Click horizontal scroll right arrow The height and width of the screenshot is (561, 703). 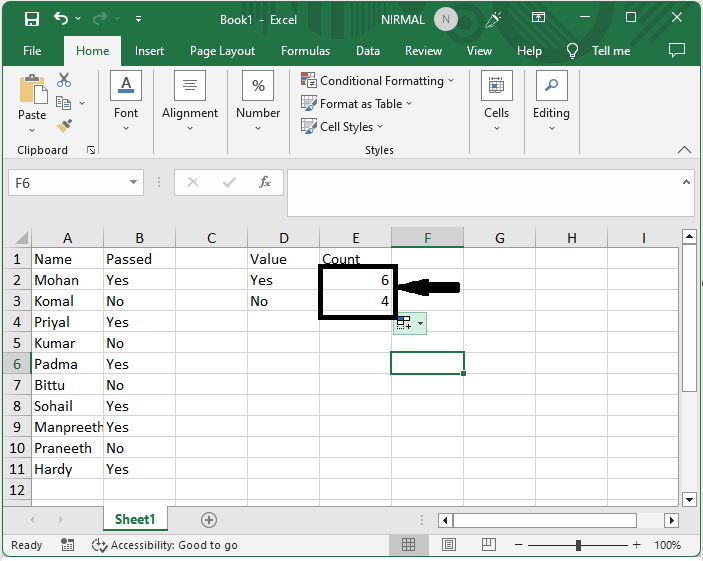tap(671, 520)
